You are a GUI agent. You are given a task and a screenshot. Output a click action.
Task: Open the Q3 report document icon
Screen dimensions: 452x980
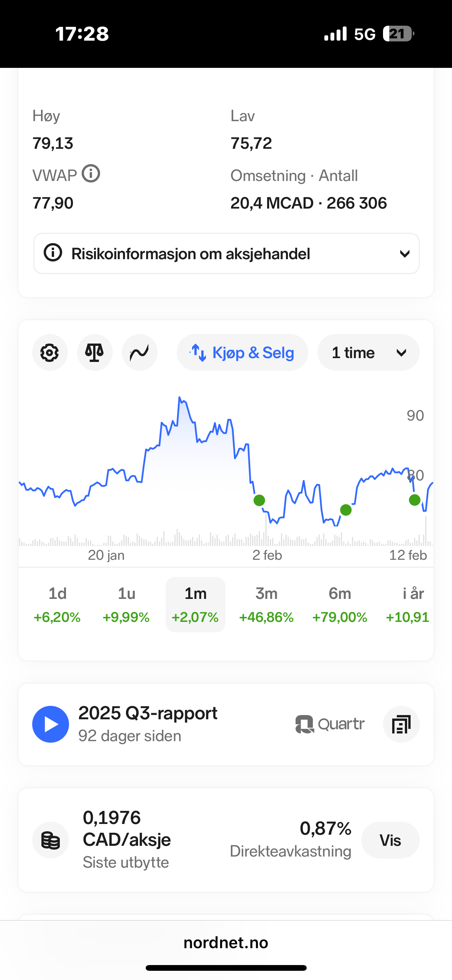[401, 724]
